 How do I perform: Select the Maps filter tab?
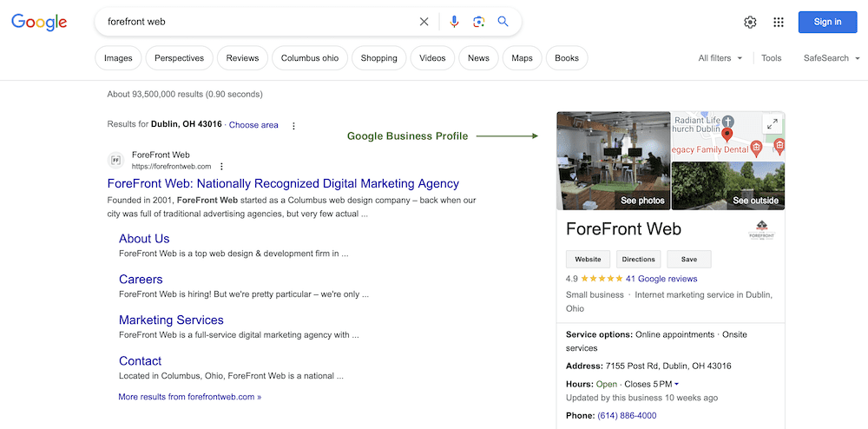click(522, 58)
